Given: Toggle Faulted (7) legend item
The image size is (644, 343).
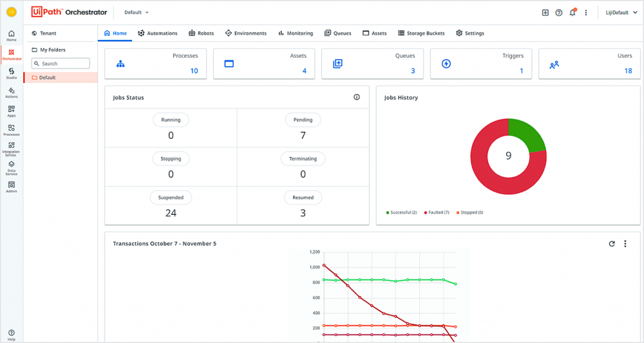Looking at the screenshot, I should 436,212.
